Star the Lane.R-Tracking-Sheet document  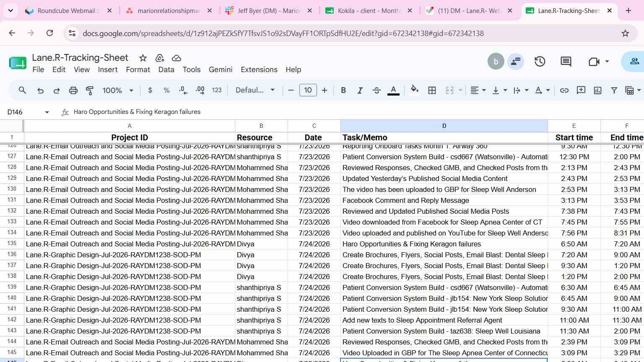pyautogui.click(x=143, y=58)
